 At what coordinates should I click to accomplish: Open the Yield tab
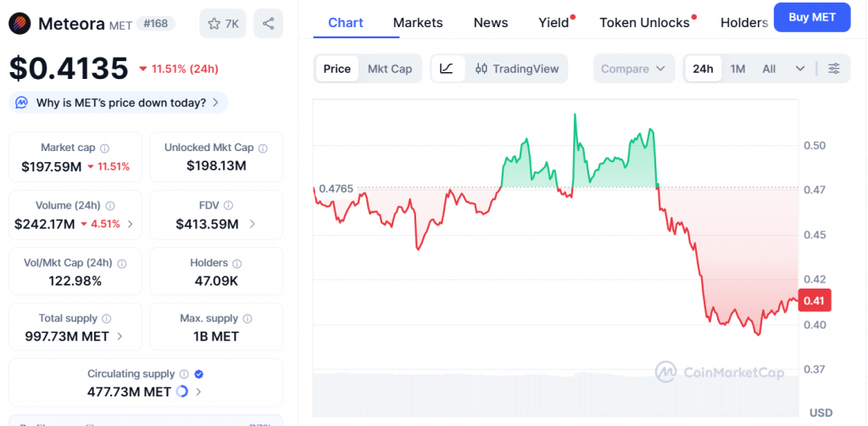pos(554,23)
